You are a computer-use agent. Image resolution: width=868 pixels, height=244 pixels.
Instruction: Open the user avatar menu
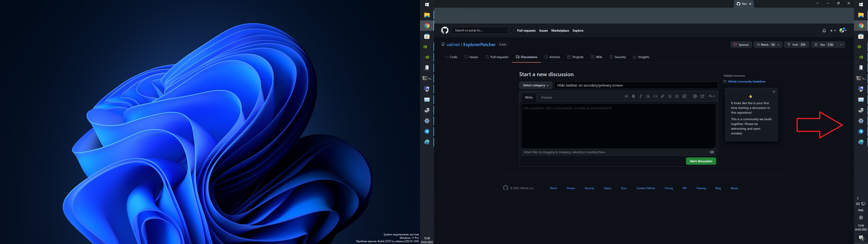843,31
